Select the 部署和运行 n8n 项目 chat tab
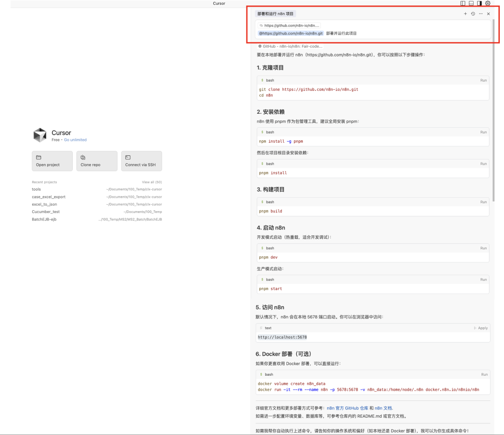504x435 pixels. coord(275,14)
